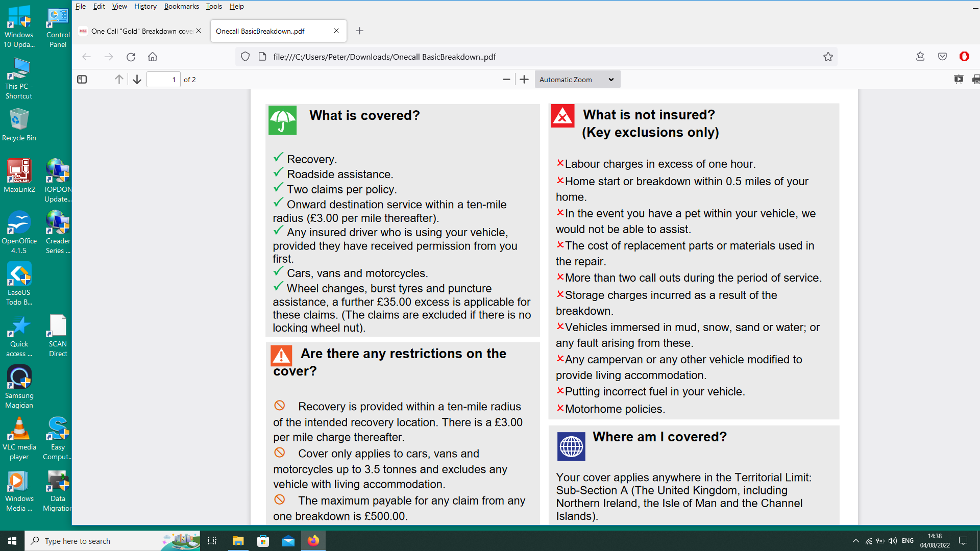Click the site shield tracking icon
Viewport: 980px width, 551px height.
click(245, 57)
